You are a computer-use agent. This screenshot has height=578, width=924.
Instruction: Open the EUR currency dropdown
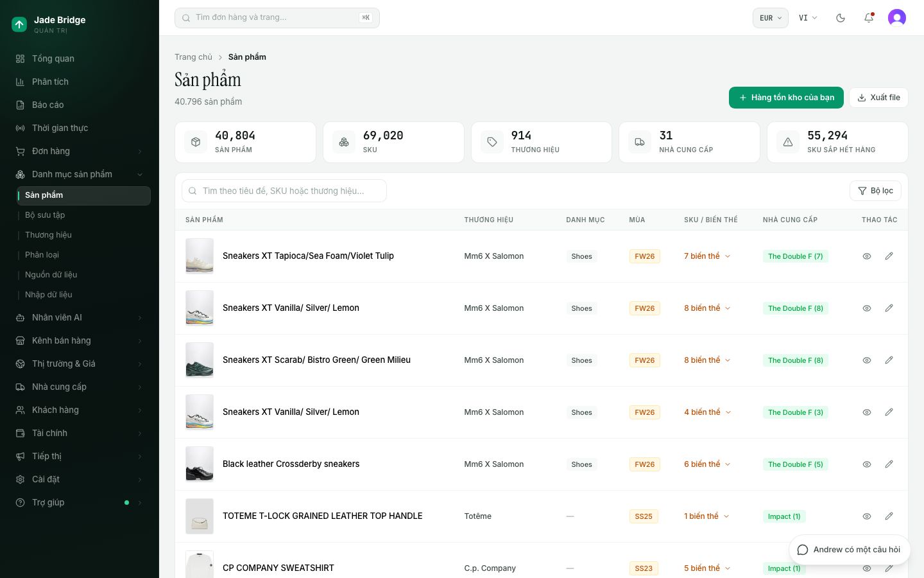(x=770, y=18)
